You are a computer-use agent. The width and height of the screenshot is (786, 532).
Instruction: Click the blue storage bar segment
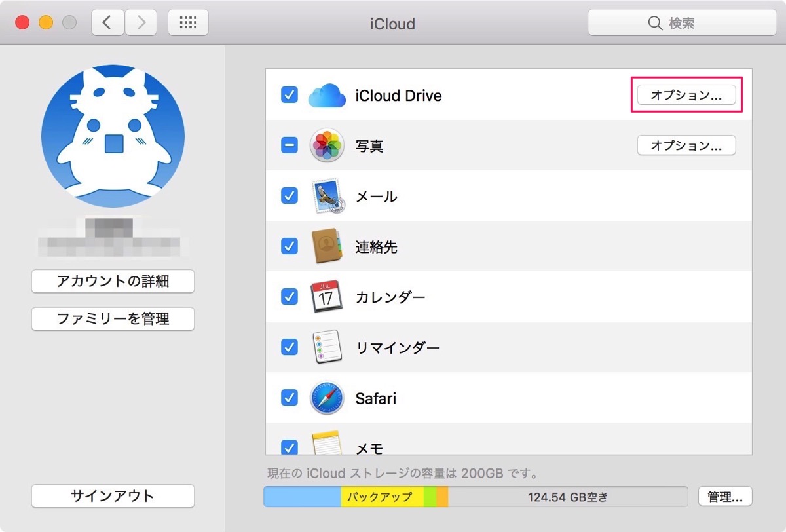[303, 497]
